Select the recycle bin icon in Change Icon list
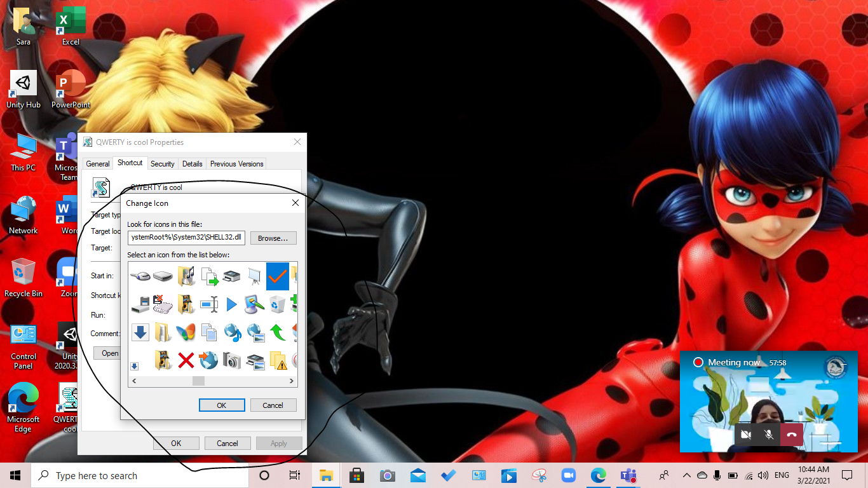 pyautogui.click(x=278, y=304)
